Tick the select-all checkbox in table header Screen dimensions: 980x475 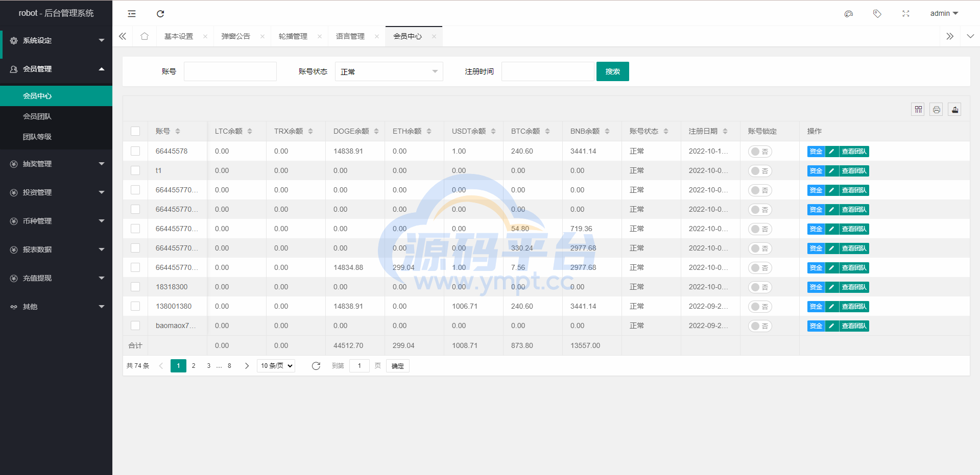click(135, 131)
